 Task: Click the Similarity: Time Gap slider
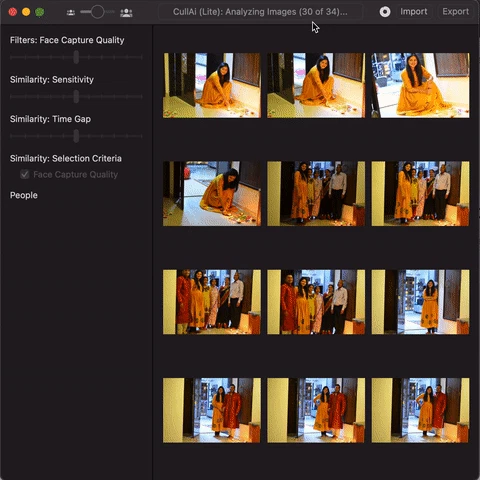[76, 136]
